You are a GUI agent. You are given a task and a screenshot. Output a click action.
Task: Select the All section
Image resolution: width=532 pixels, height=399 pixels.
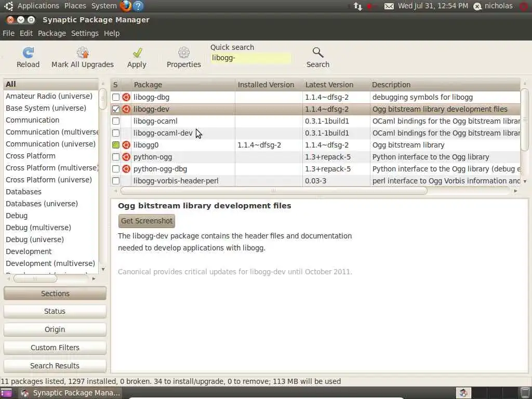click(x=51, y=84)
